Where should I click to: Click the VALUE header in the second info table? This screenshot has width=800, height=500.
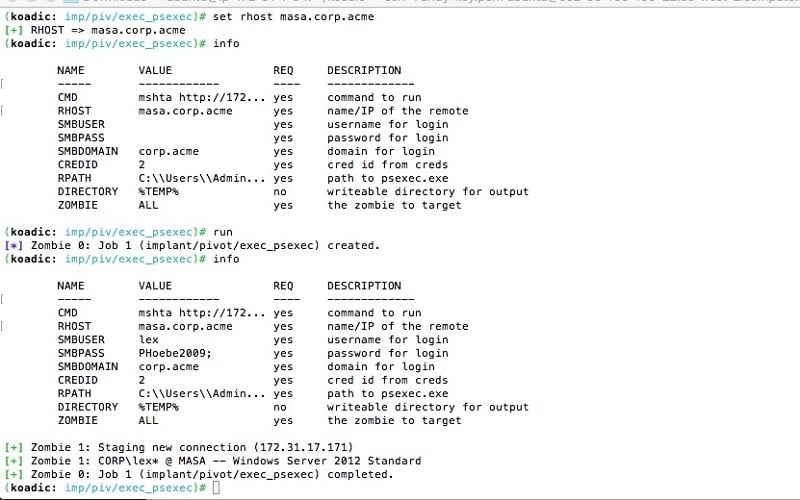coord(155,286)
